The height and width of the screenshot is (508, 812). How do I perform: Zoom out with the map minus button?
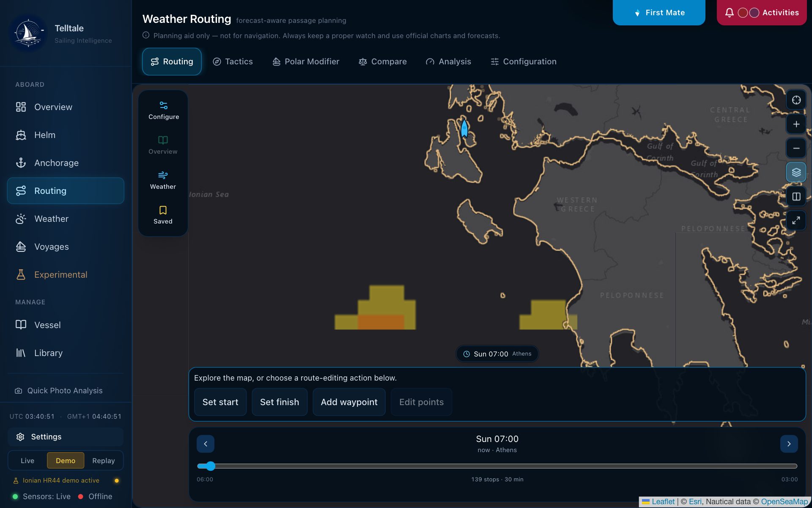pyautogui.click(x=796, y=148)
